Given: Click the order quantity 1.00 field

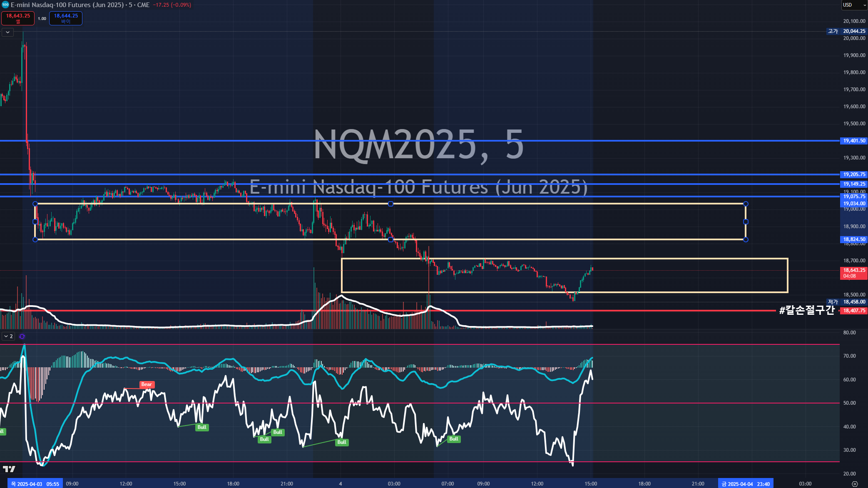Looking at the screenshot, I should click(42, 18).
